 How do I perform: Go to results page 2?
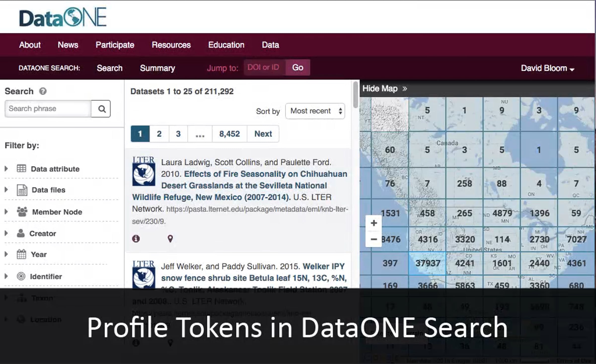[159, 134]
